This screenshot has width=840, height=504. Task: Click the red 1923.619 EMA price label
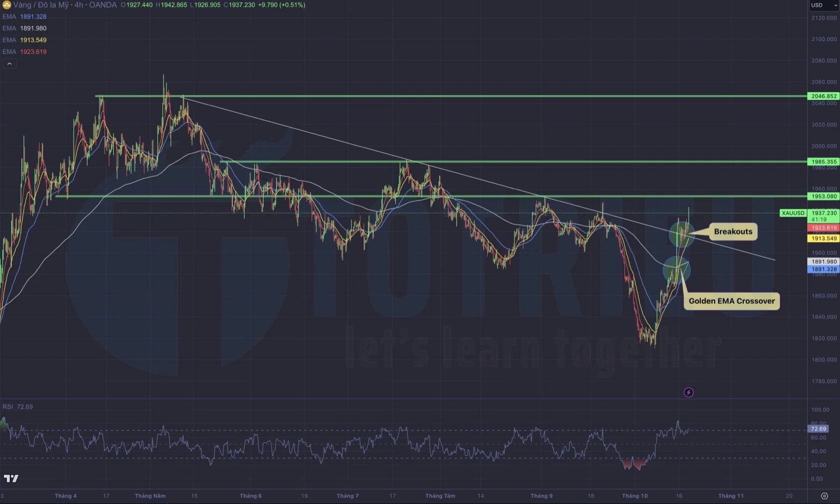pyautogui.click(x=823, y=228)
